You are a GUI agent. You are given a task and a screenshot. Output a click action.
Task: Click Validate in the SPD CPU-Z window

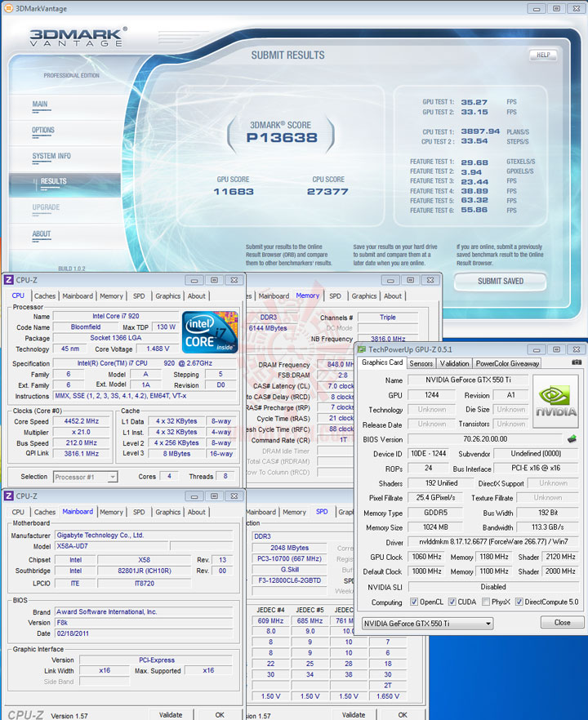coord(354,714)
